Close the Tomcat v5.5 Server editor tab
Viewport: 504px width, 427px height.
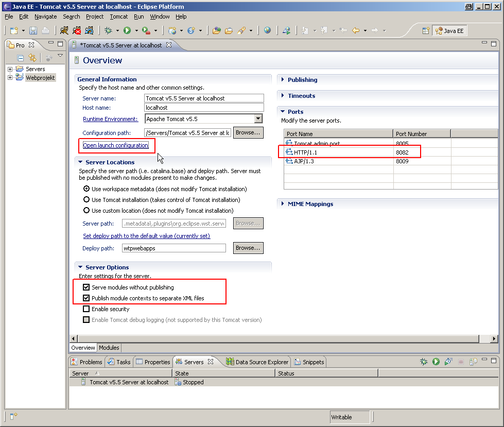click(169, 45)
